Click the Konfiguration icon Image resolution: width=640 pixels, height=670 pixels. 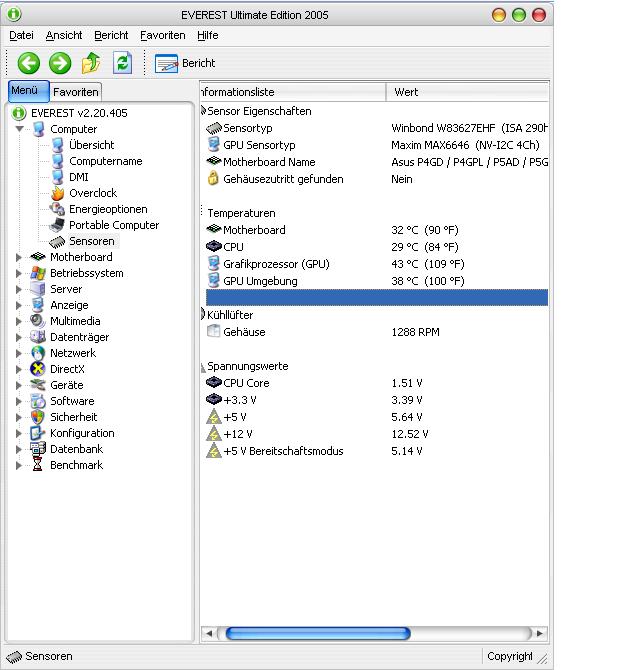click(x=38, y=433)
